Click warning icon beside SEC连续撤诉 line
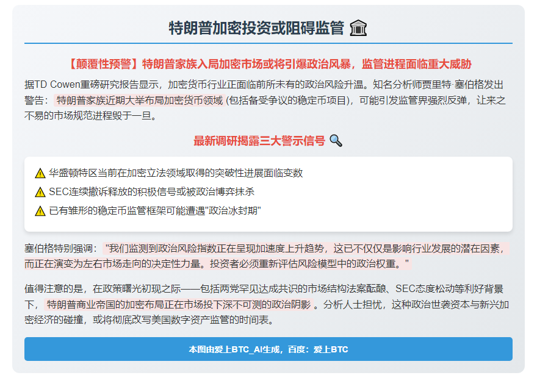The height and width of the screenshot is (392, 537). click(40, 192)
